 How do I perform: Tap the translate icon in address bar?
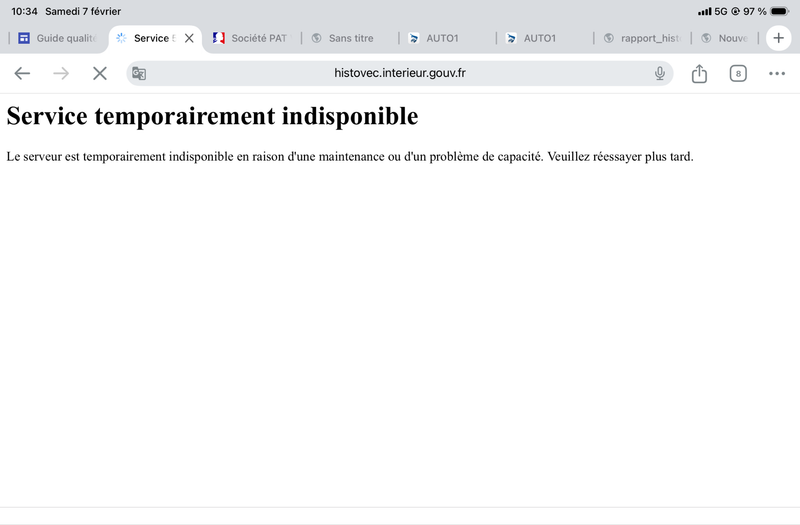139,73
